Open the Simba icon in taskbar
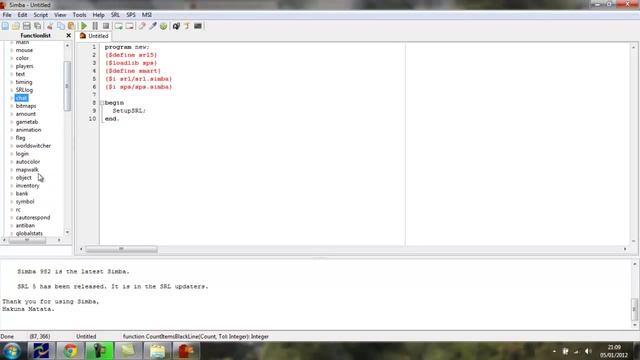This screenshot has width=640, height=360. pyautogui.click(x=186, y=351)
